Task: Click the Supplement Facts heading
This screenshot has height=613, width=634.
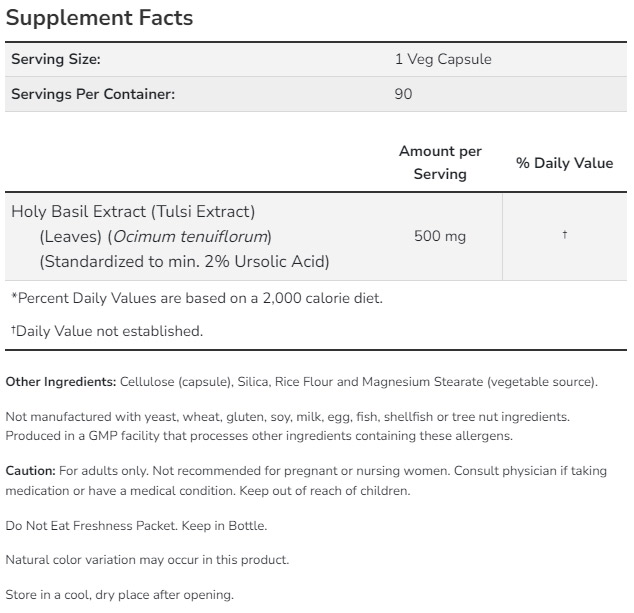Action: pyautogui.click(x=99, y=18)
